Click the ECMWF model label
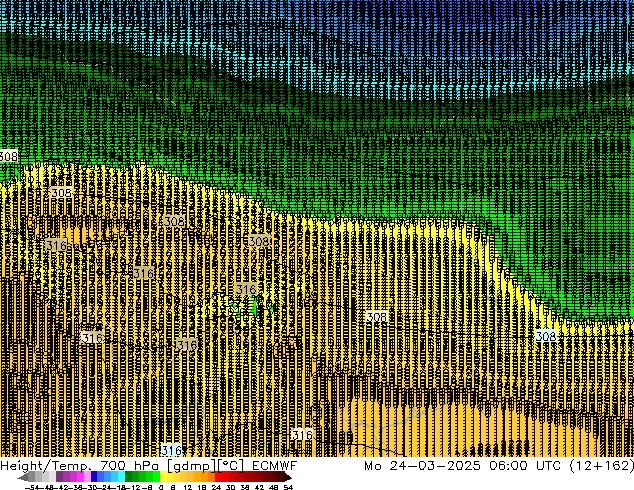634x490 pixels. tap(275, 466)
